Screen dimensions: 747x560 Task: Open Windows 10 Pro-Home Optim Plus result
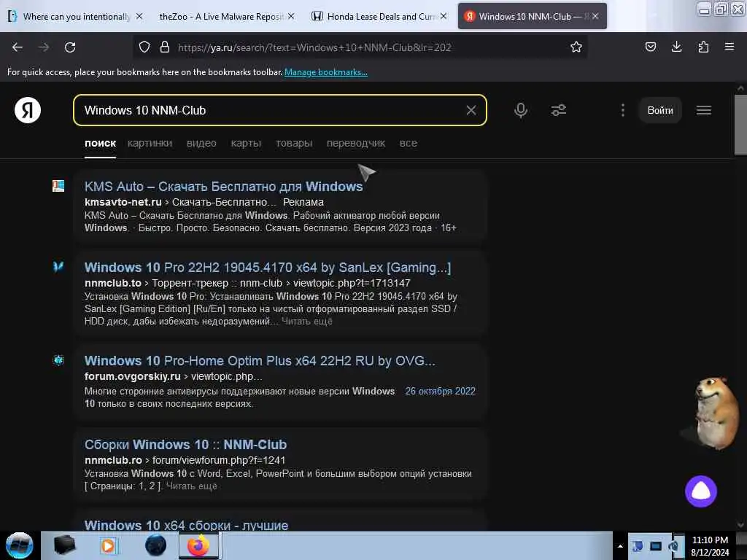click(260, 360)
